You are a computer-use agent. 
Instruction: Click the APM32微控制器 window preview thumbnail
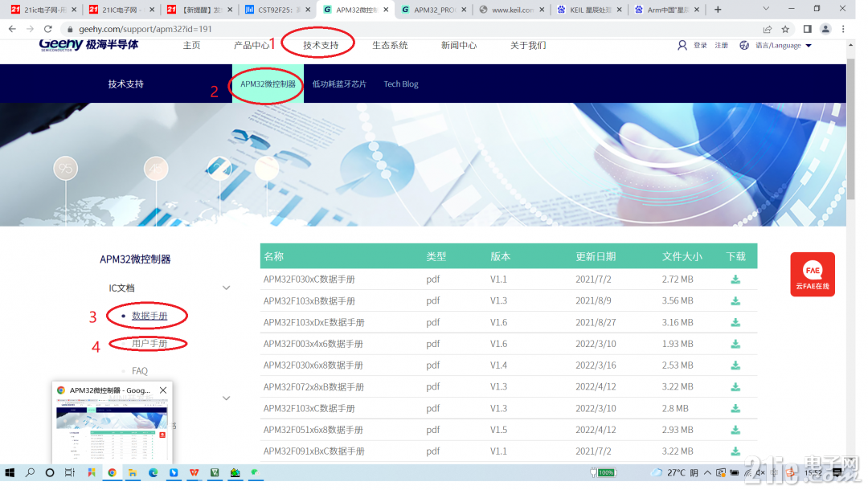(112, 431)
